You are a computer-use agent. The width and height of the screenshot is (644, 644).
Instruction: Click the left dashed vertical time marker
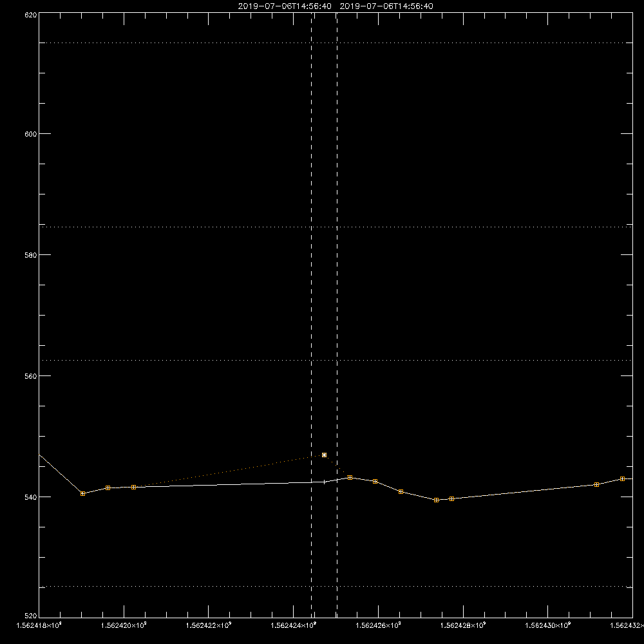(x=311, y=315)
